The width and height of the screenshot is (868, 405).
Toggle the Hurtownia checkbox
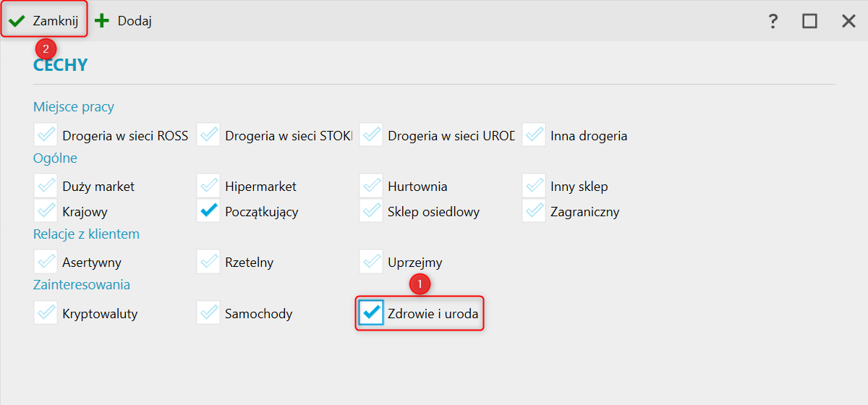click(371, 186)
